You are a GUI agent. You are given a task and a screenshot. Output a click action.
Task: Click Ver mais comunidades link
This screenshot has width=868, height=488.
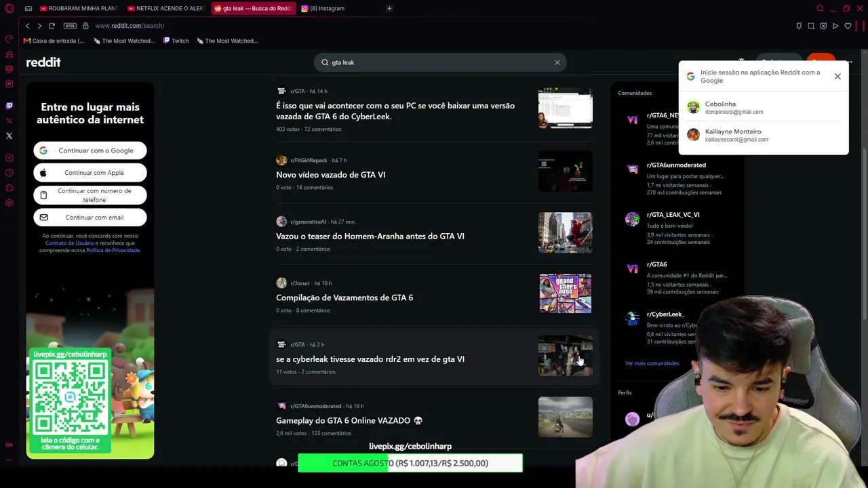pyautogui.click(x=652, y=363)
